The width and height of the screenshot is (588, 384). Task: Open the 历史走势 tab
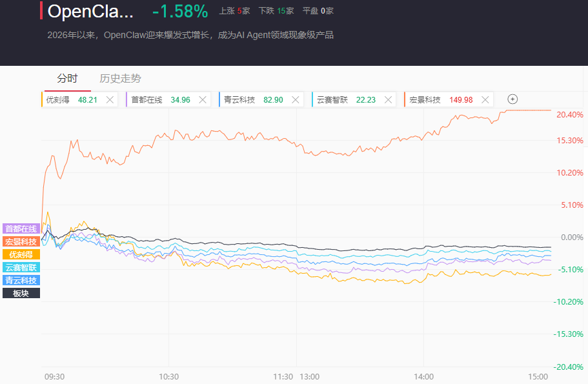point(120,79)
